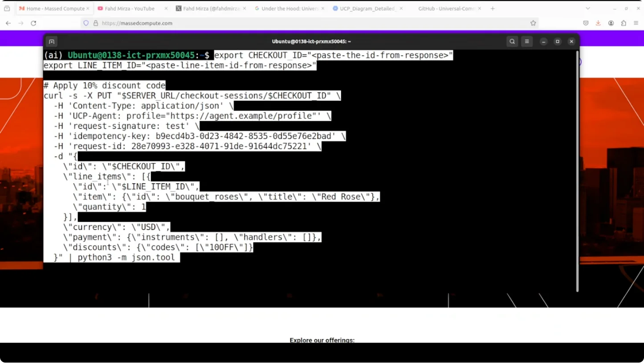
Task: Open the browser extensions puzzle icon
Action: point(624,23)
